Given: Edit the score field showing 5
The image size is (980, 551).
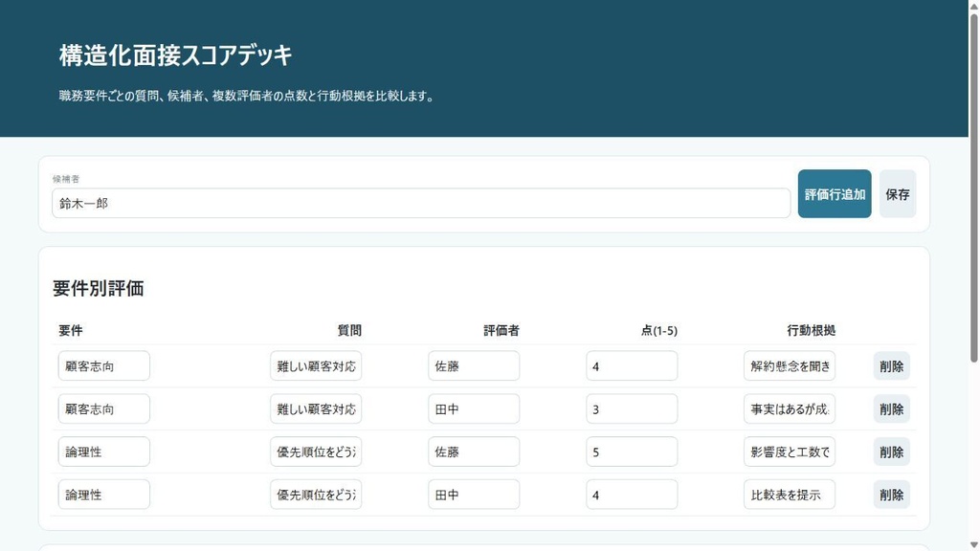Looking at the screenshot, I should pos(632,452).
